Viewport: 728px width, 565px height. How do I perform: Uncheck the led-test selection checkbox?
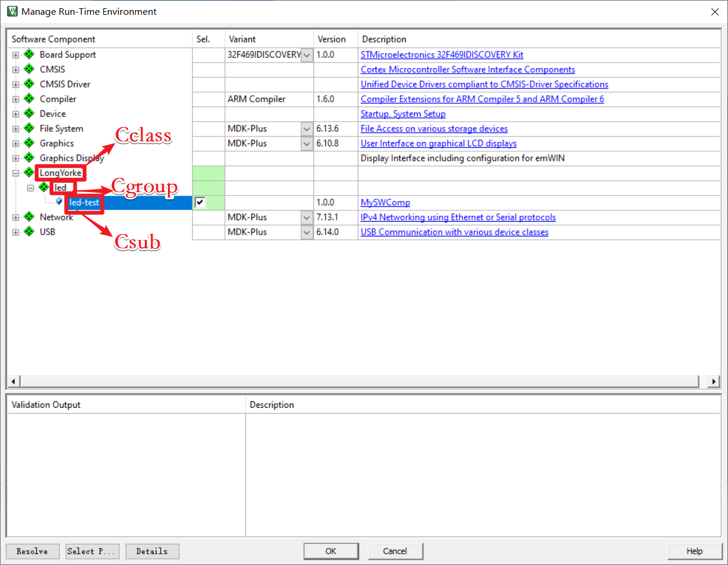point(200,202)
